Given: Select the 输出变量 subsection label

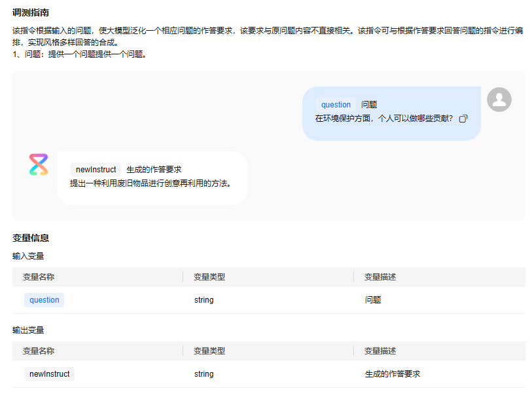Looking at the screenshot, I should (25, 330).
